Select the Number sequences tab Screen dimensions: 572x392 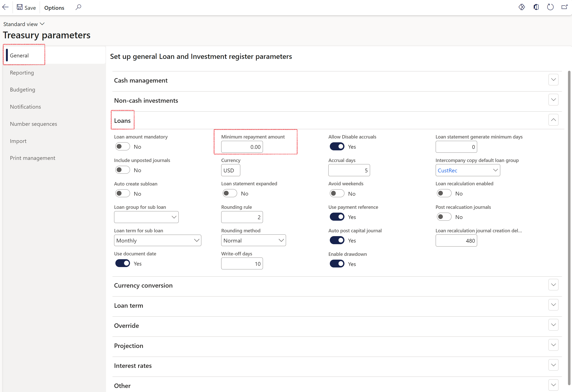point(33,124)
